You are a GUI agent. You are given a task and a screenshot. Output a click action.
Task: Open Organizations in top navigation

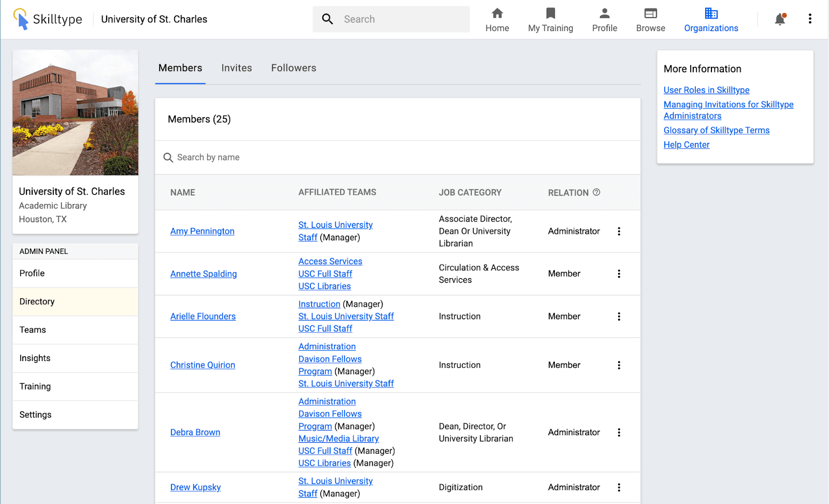[x=711, y=20]
